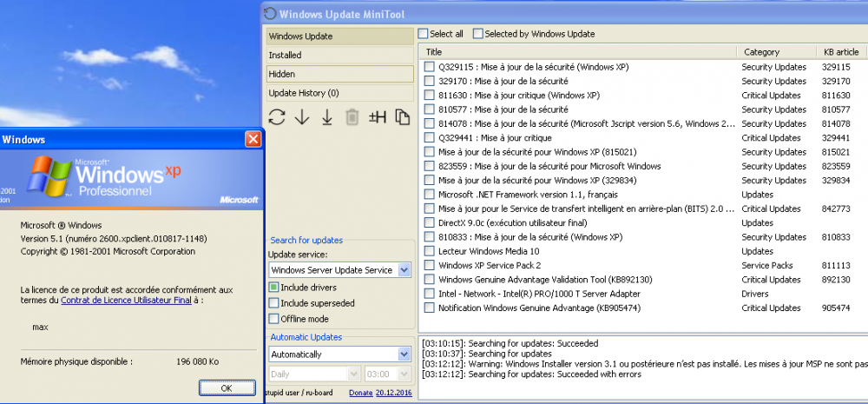Click the Windows Installer 3.1 warning log line
The width and height of the screenshot is (868, 404).
644,364
